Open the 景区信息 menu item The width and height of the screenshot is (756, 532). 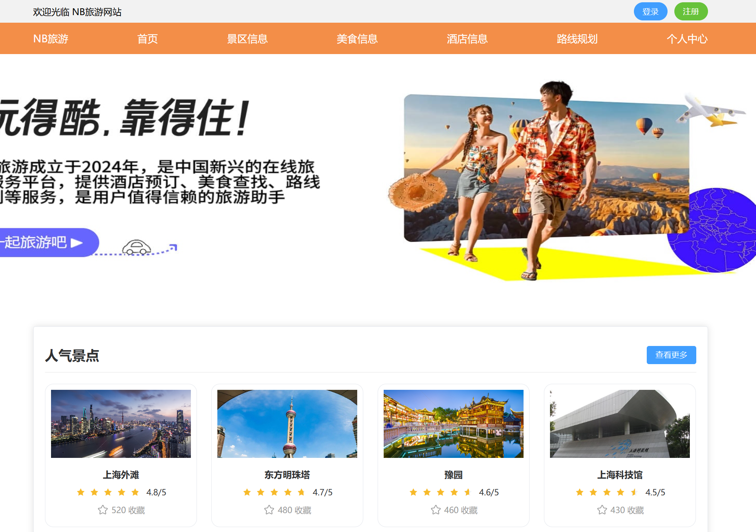point(247,39)
